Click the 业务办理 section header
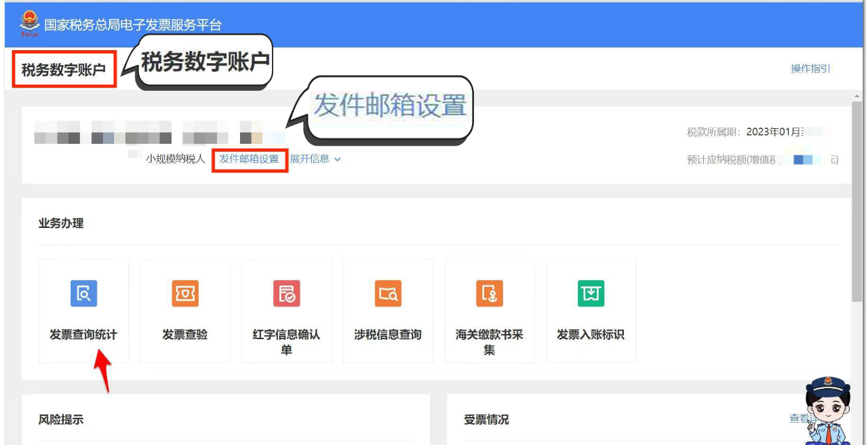This screenshot has width=868, height=445. [61, 223]
